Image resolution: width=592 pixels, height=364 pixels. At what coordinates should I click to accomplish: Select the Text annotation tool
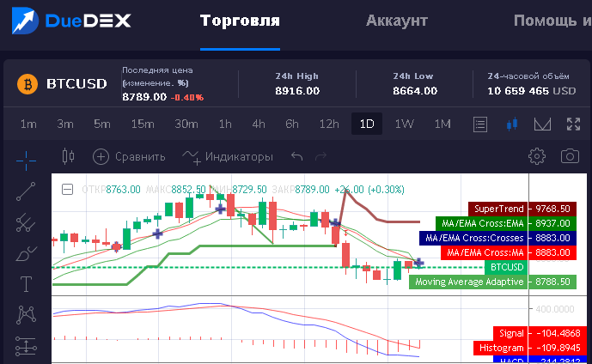point(26,284)
